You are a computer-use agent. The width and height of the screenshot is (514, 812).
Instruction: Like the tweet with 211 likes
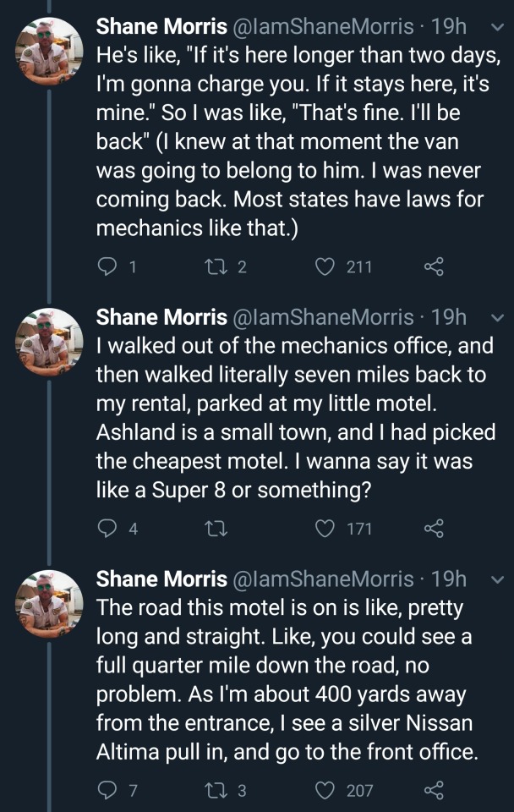[x=325, y=267]
